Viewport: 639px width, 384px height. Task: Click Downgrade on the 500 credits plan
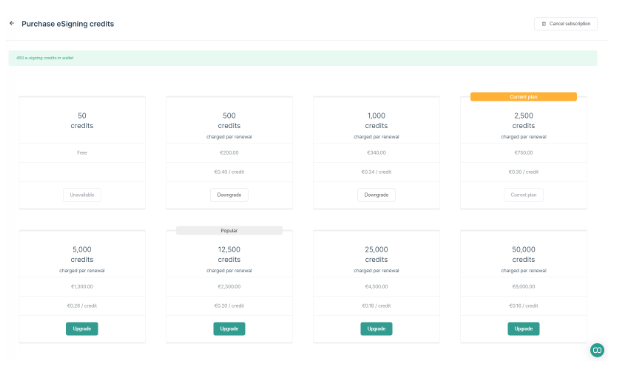coord(229,195)
